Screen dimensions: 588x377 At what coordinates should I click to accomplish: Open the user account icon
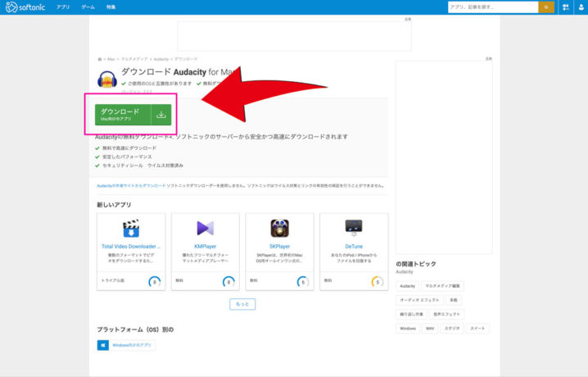tap(581, 7)
